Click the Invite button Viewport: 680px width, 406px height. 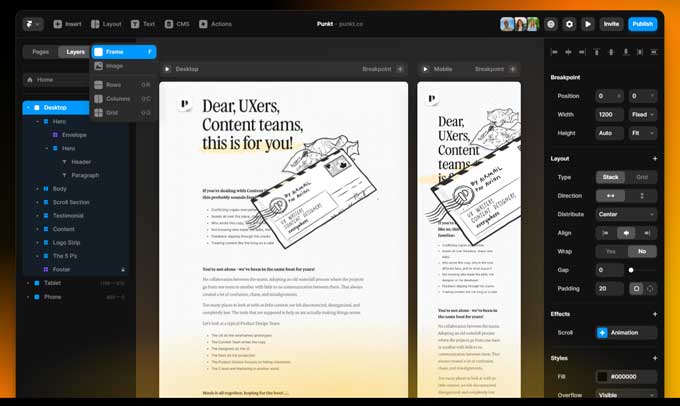611,23
